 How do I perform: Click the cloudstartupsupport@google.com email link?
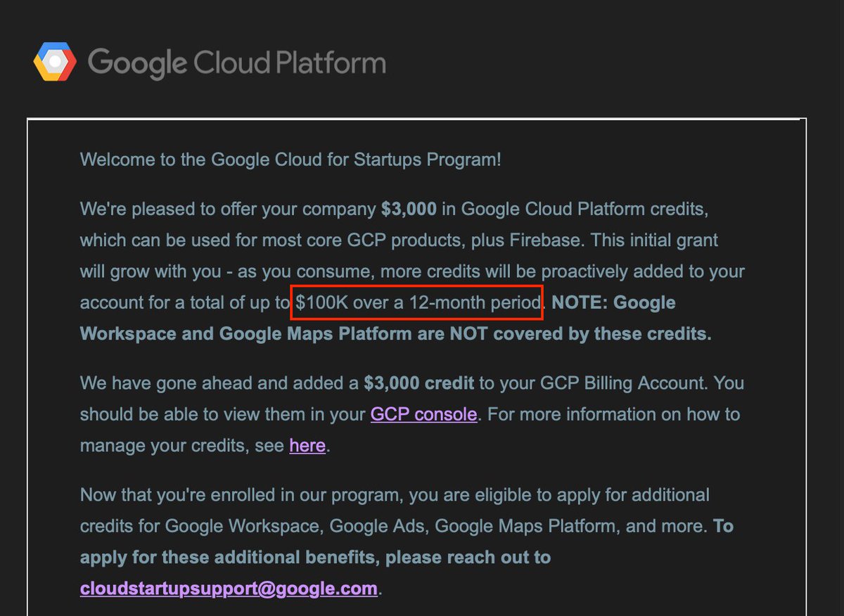tap(229, 588)
